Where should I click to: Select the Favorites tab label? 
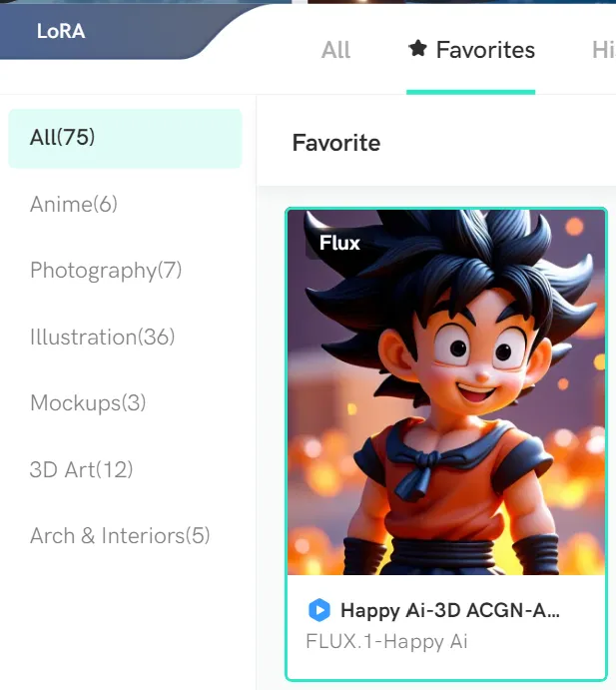pos(485,49)
